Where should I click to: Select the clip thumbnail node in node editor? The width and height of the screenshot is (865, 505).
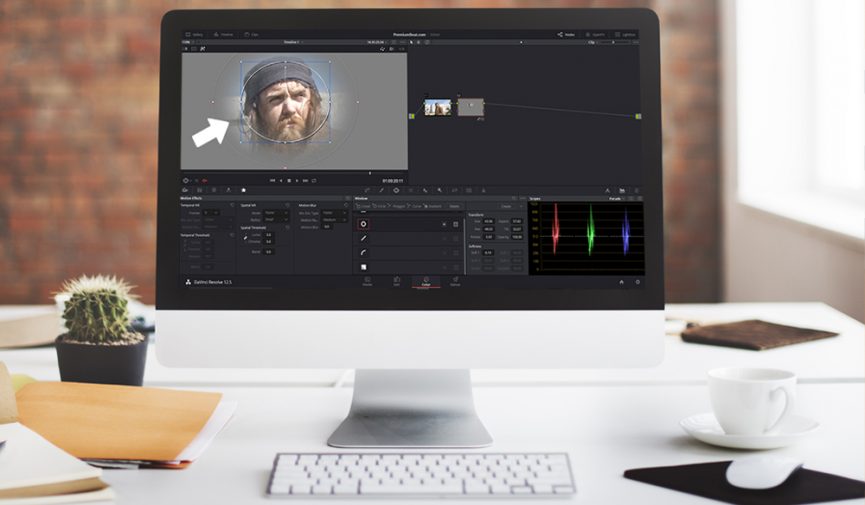tap(437, 107)
